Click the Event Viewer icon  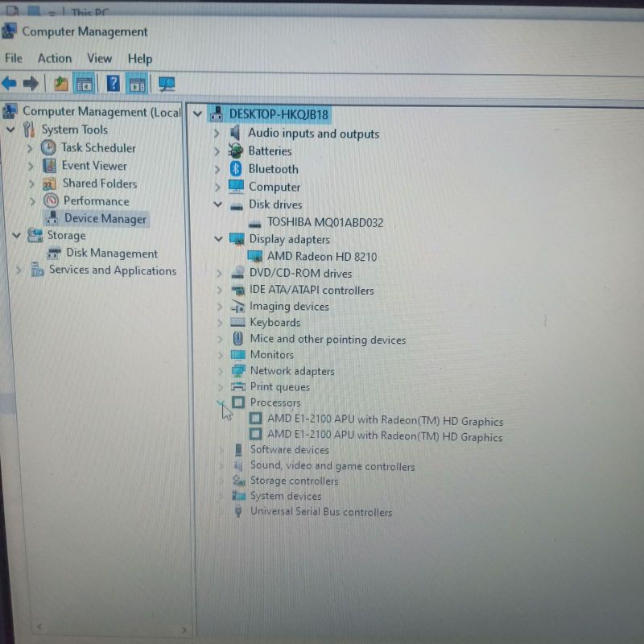click(50, 166)
